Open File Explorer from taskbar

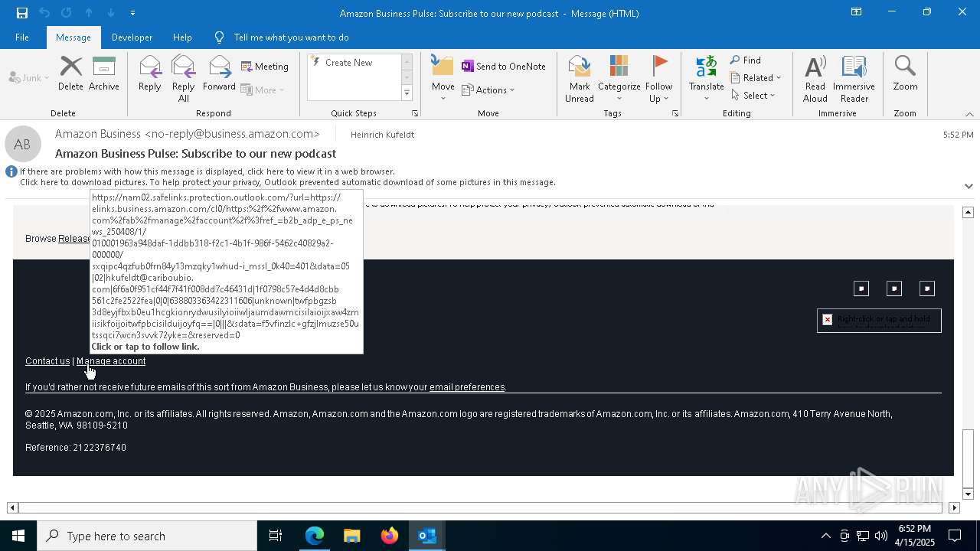point(352,536)
